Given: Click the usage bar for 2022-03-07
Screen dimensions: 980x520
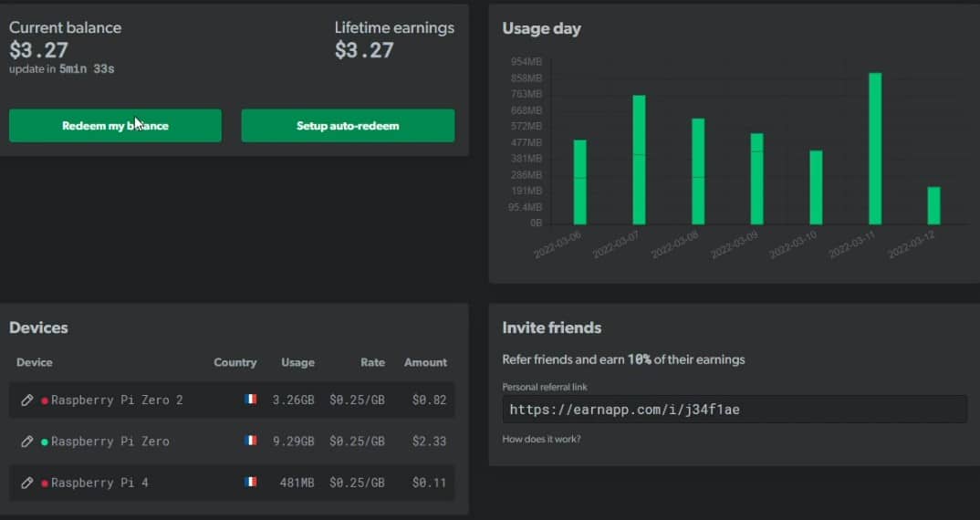Looking at the screenshot, I should click(639, 160).
